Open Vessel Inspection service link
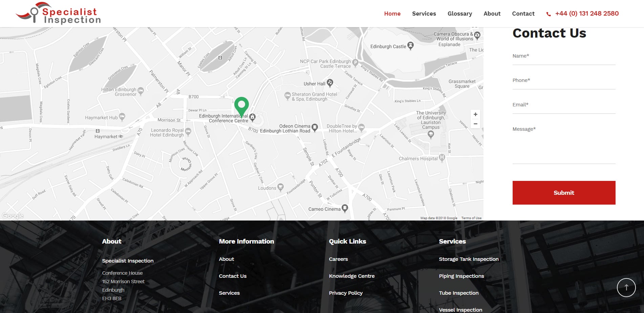644x313 pixels. [460, 310]
